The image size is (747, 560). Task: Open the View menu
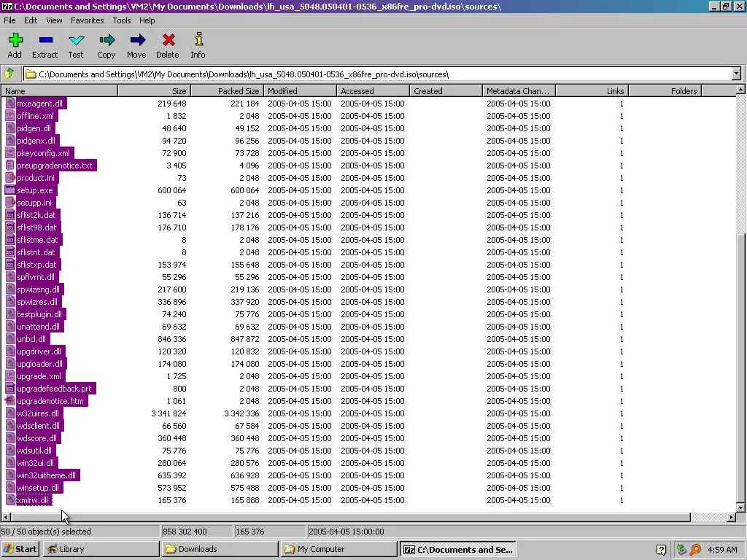[54, 20]
